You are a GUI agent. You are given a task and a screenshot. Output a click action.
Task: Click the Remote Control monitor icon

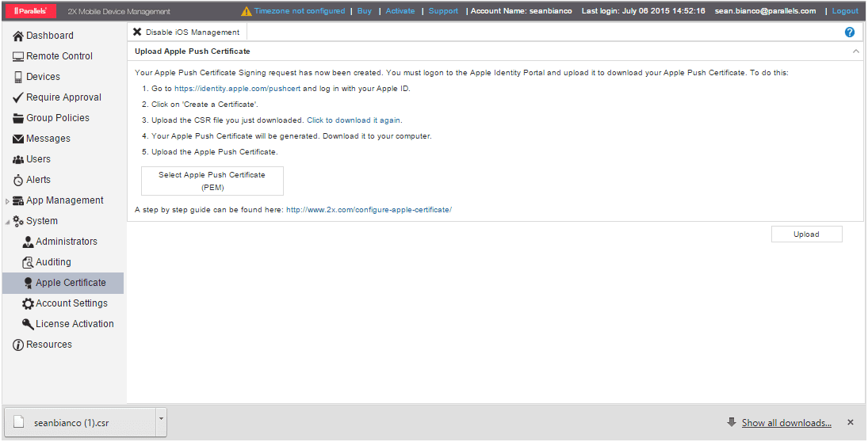pyautogui.click(x=18, y=56)
